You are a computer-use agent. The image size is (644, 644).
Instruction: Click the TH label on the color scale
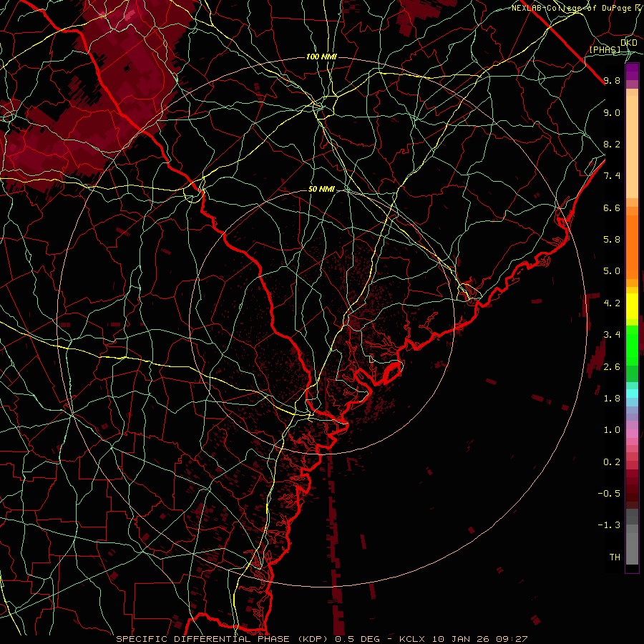coord(615,557)
